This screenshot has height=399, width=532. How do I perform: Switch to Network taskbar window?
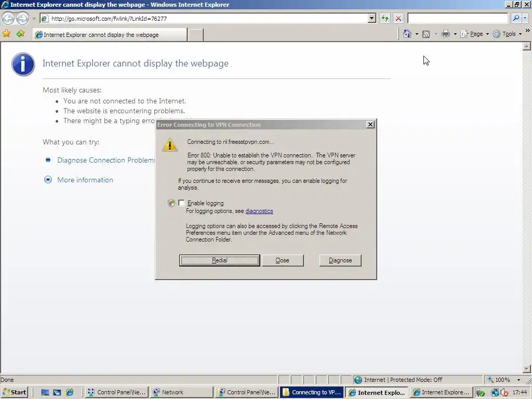coord(181,392)
